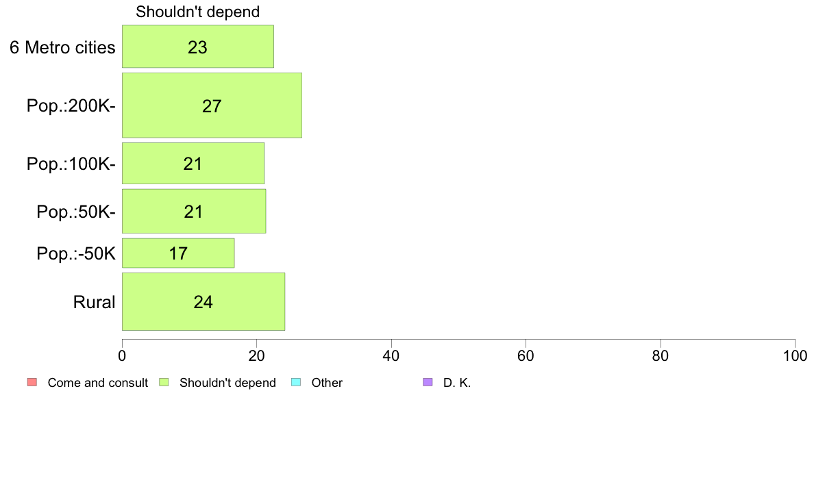Click the Shouldn't depend legend label
Viewport: 814px width, 504px height.
(x=228, y=383)
